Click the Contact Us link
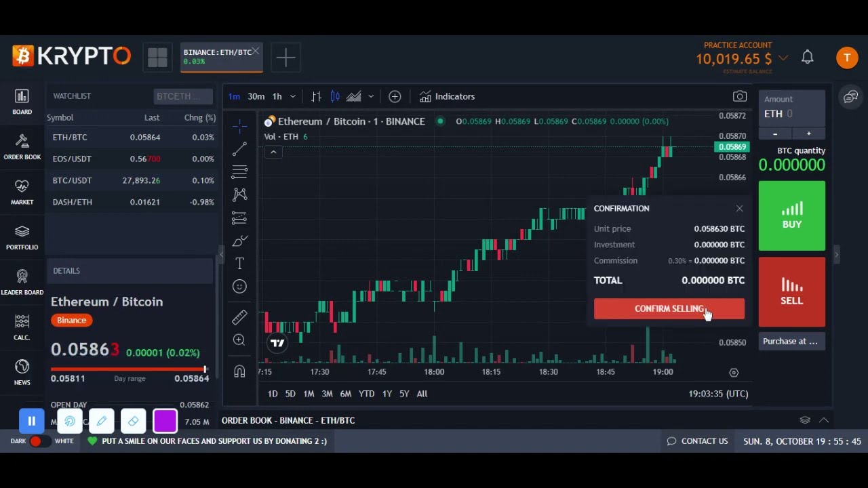The image size is (868, 488). pos(697,441)
